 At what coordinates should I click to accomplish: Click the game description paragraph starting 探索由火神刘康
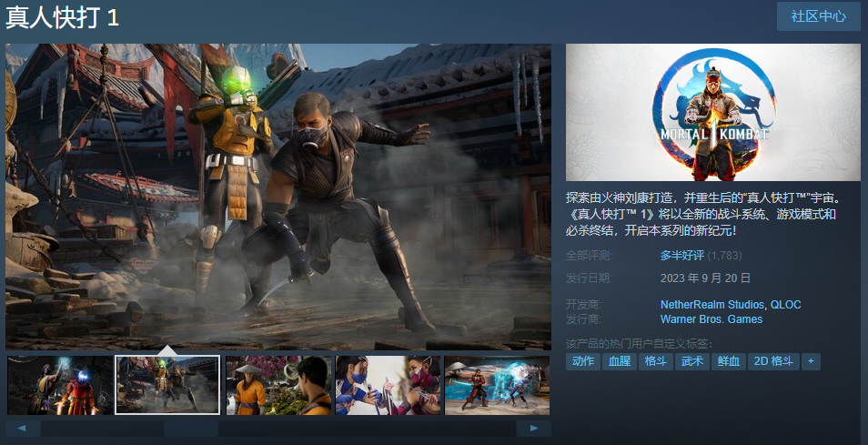click(703, 214)
